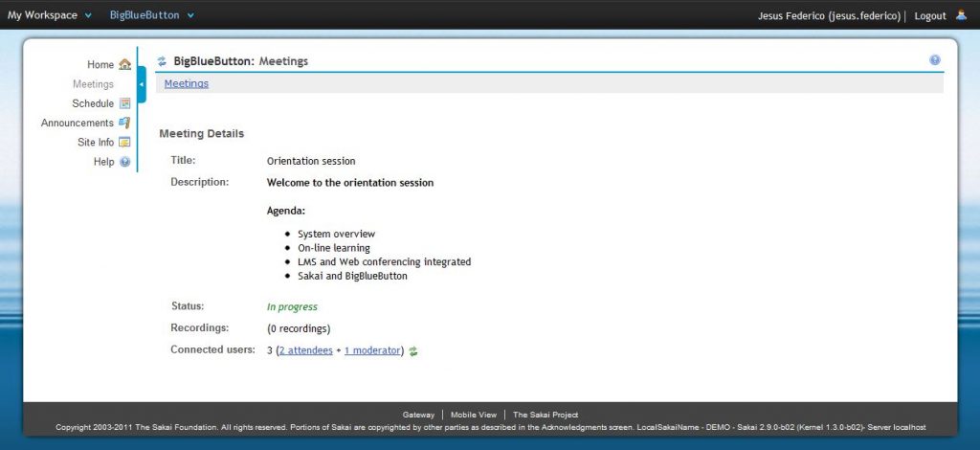
Task: Open Site Info from the sidebar
Action: (96, 142)
